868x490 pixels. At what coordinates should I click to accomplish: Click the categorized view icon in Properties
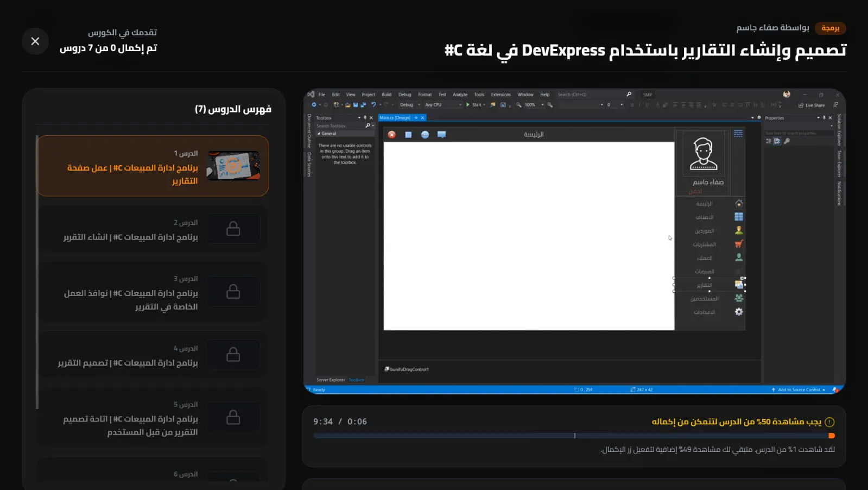(x=769, y=141)
